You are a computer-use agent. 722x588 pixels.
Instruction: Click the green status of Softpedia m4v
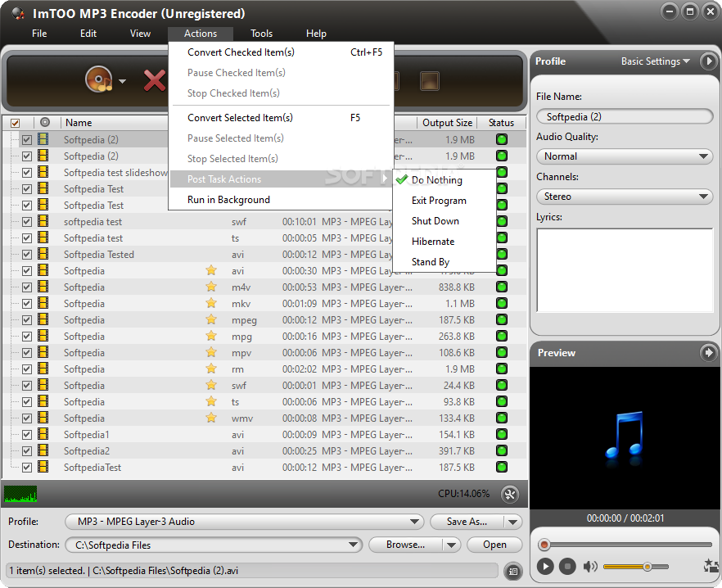point(502,287)
